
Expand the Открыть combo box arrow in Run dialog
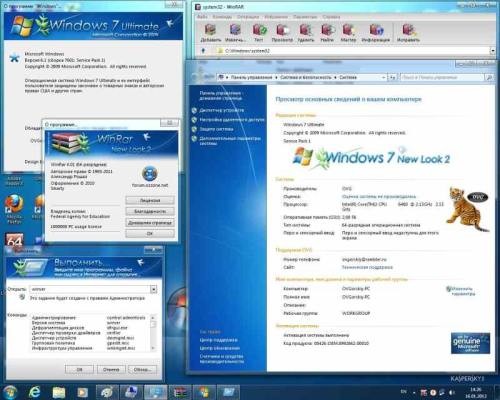[154, 289]
